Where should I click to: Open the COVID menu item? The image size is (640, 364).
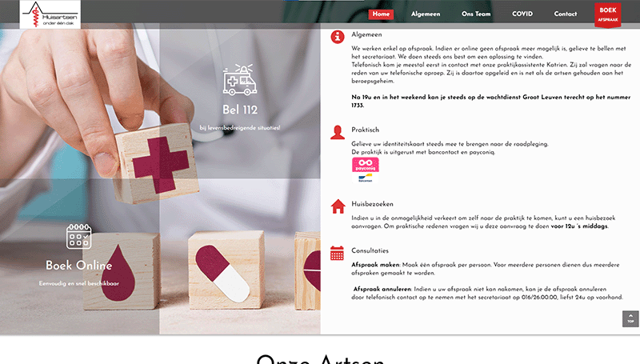(522, 14)
